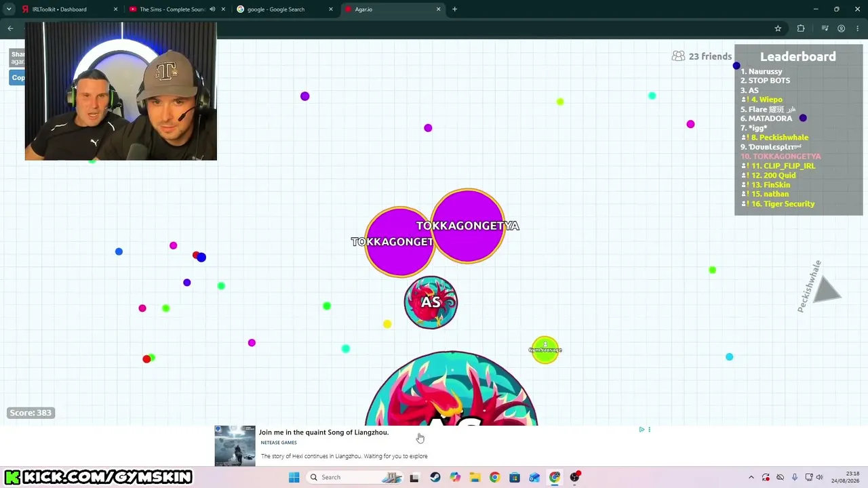Click the friend icon beside Peckishwhale
The width and height of the screenshot is (868, 488).
point(745,138)
